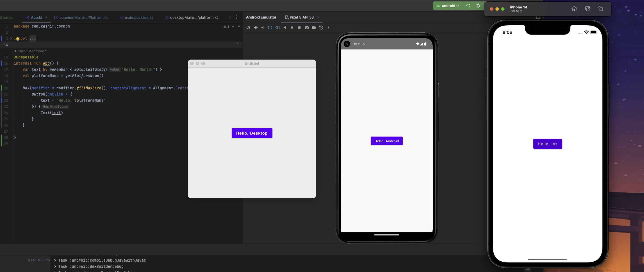The image size is (644, 272).
Task: Close the Pixel 5 API 33 tab
Action: coord(318,17)
